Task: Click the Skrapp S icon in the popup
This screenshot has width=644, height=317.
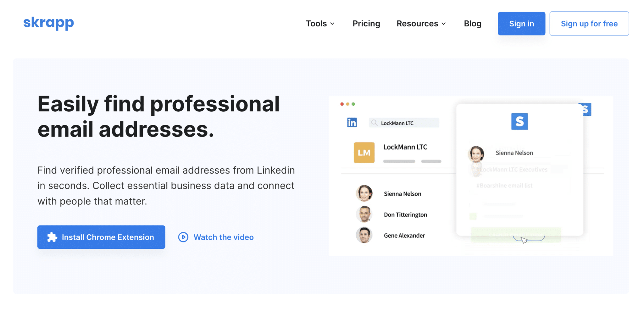Action: [x=519, y=121]
